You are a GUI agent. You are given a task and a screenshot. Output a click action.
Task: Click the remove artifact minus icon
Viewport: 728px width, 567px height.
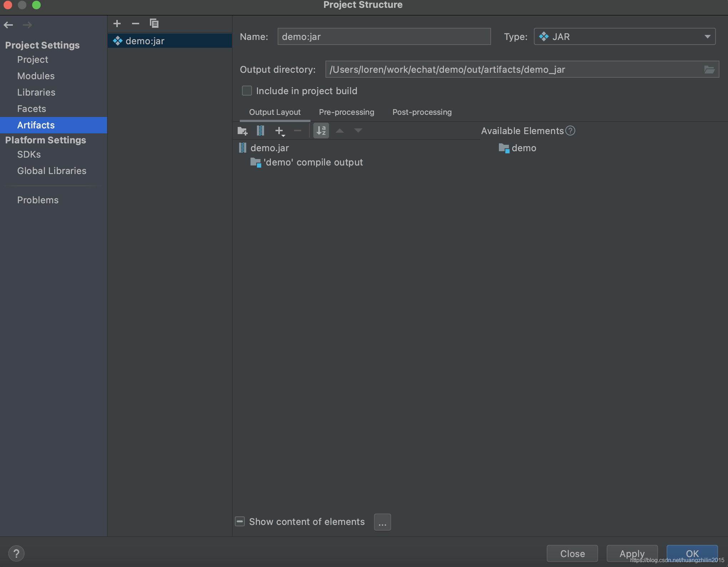(136, 24)
